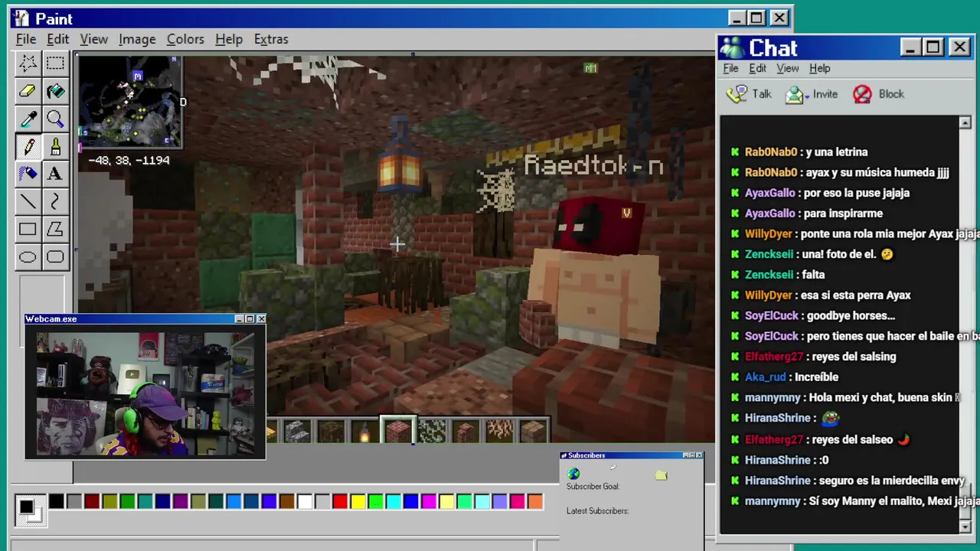Pick the yellow palette color

[358, 502]
